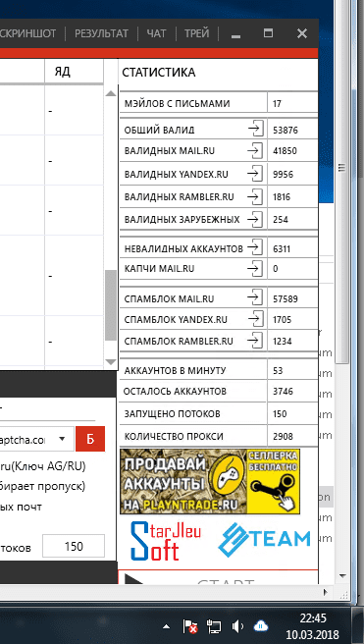
Task: Open the РЕЗУЛЬТАТ menu item
Action: coord(101,33)
